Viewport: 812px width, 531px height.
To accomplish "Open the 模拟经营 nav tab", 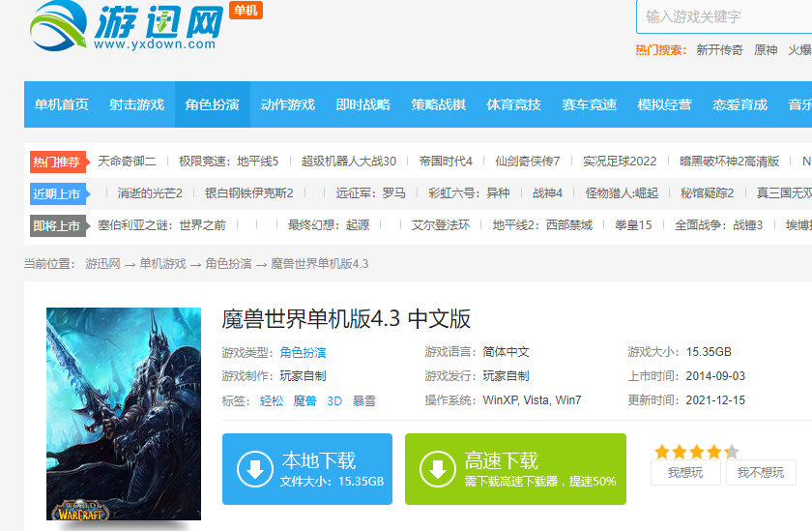I will [x=664, y=104].
